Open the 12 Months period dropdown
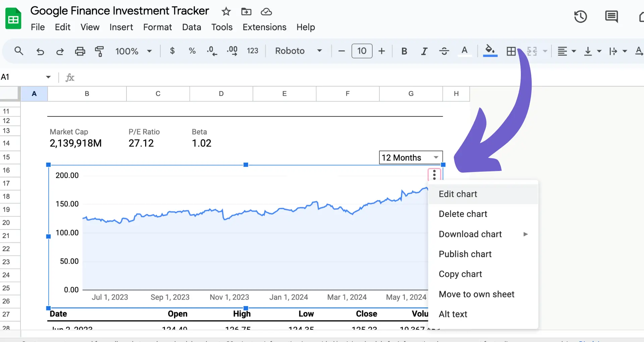The image size is (644, 342). click(x=411, y=158)
